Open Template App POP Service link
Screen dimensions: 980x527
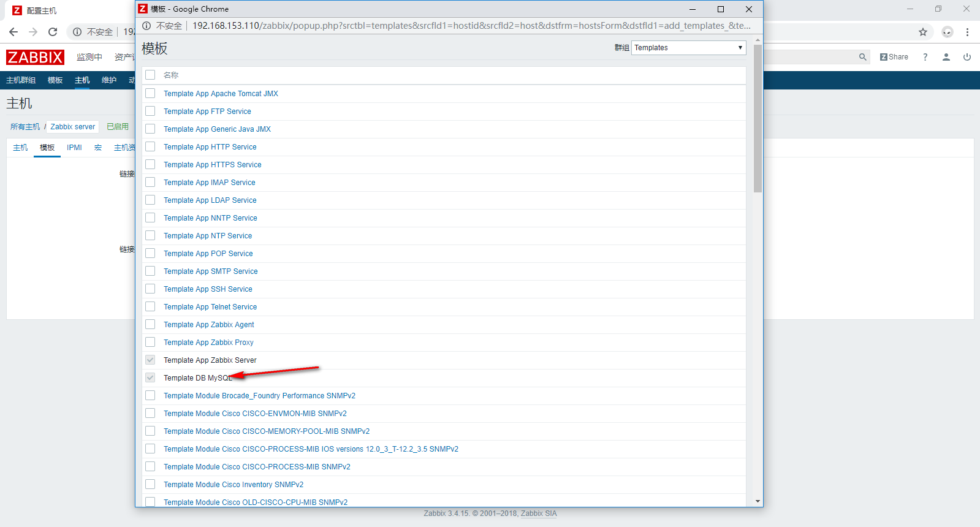pyautogui.click(x=208, y=254)
